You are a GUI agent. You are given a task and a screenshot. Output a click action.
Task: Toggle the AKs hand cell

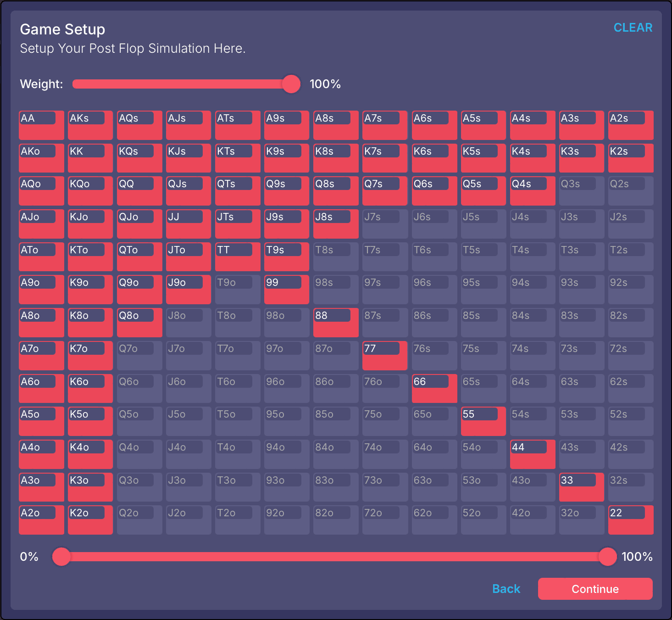90,125
